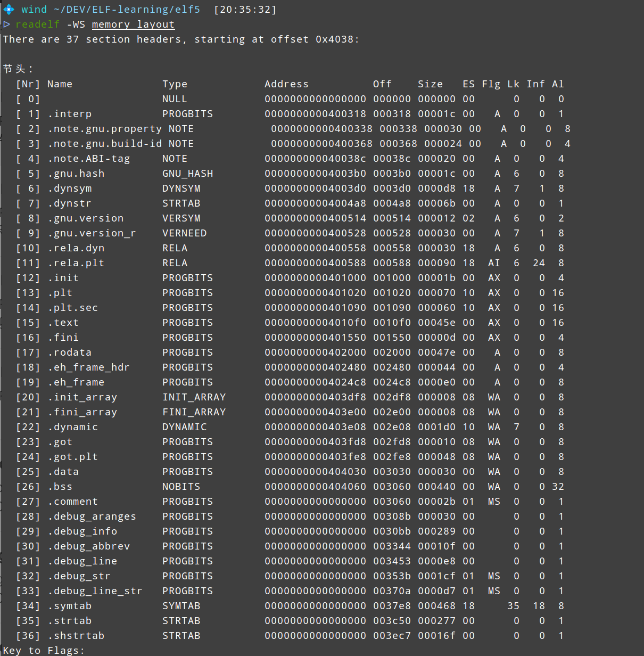
Task: Select the .bss section name
Action: pyautogui.click(x=60, y=487)
